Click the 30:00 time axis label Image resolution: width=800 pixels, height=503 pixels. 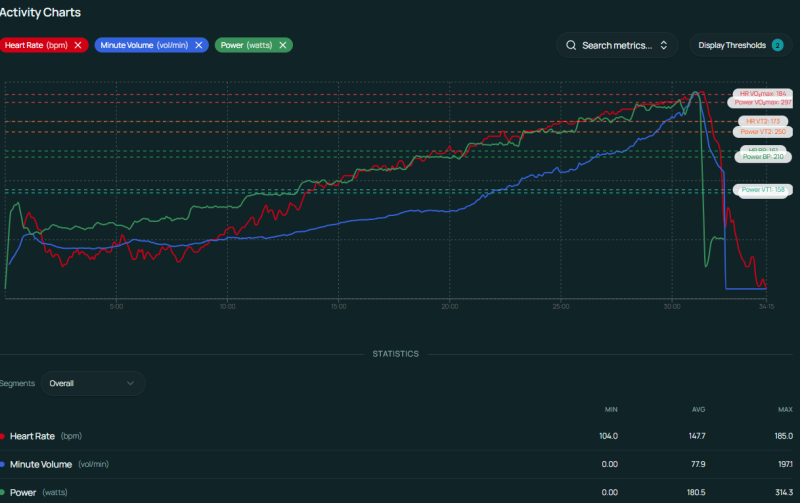[672, 307]
